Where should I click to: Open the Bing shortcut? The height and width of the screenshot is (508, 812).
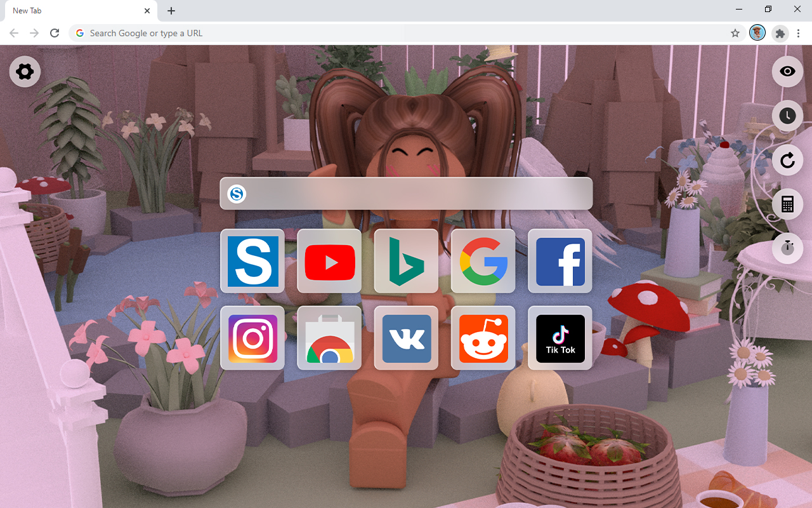click(406, 261)
